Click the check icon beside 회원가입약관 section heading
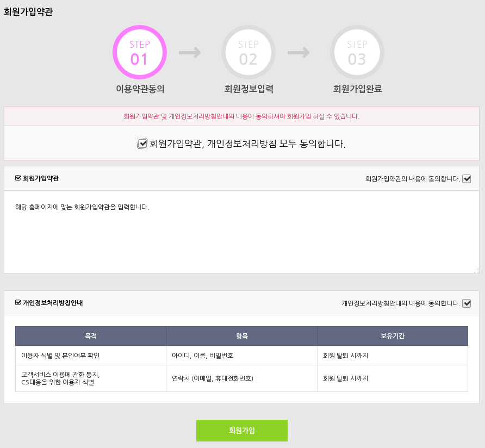The height and width of the screenshot is (448, 485). point(18,178)
